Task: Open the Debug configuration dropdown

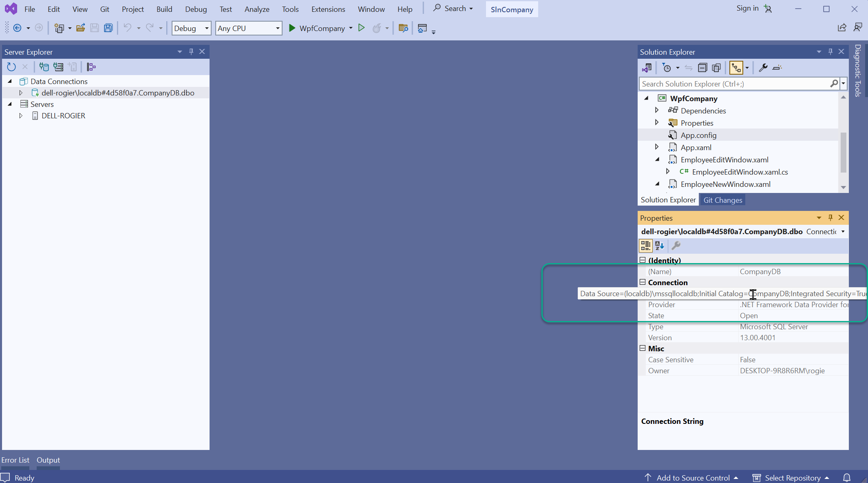Action: [191, 28]
